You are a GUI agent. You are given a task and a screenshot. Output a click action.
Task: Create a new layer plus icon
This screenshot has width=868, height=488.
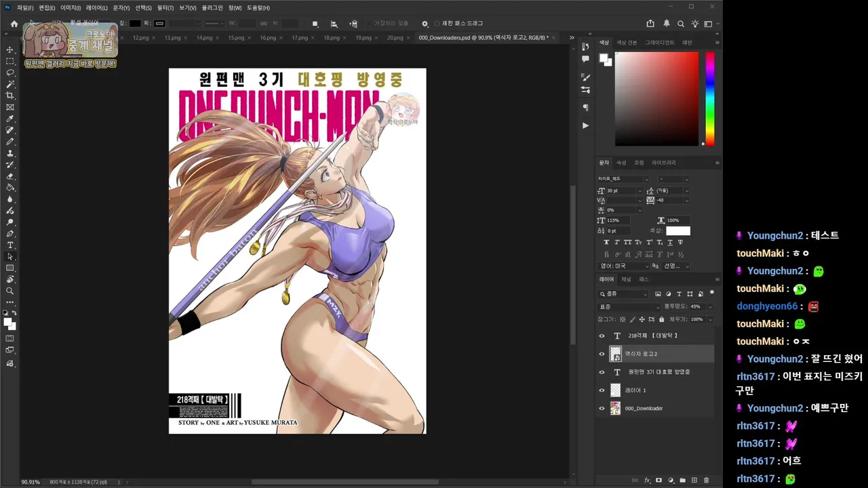pos(694,481)
